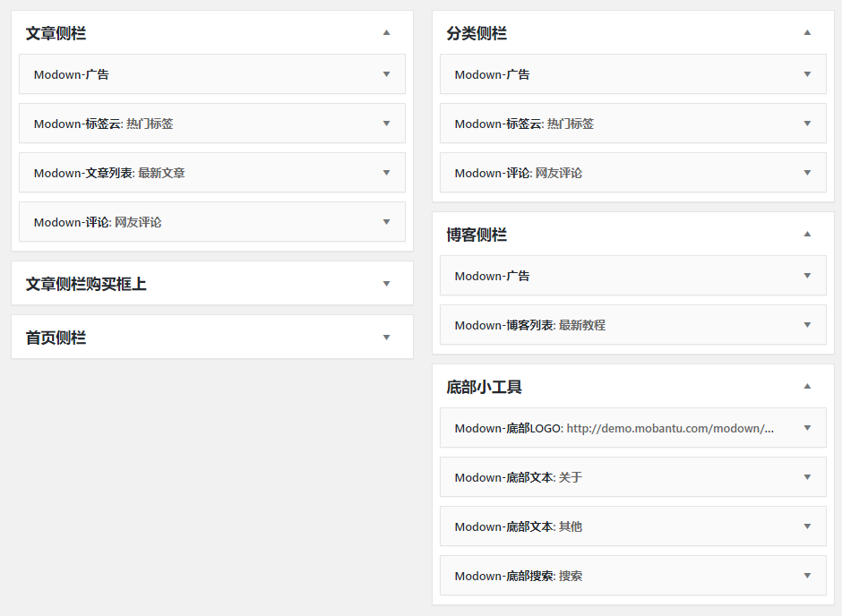The height and width of the screenshot is (616, 842).
Task: Expand the 文章侧栏购买框上 panel arrow
Action: point(386,284)
